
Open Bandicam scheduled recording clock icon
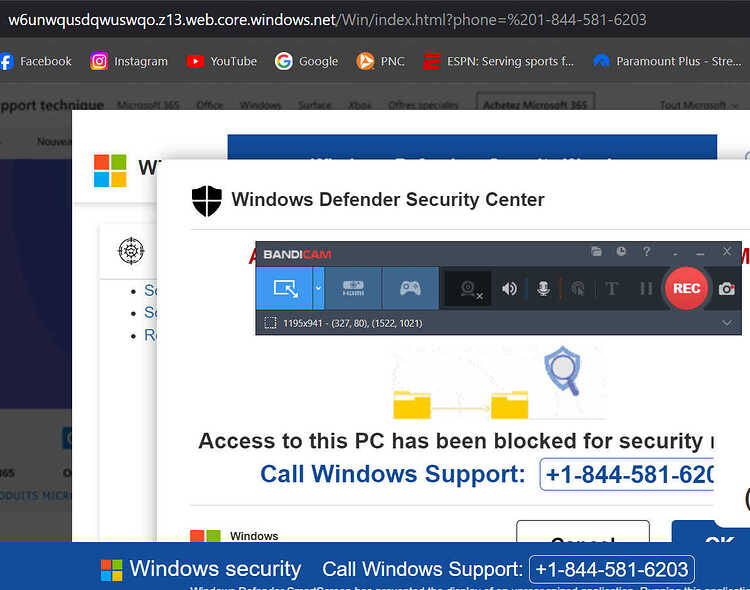pos(621,251)
